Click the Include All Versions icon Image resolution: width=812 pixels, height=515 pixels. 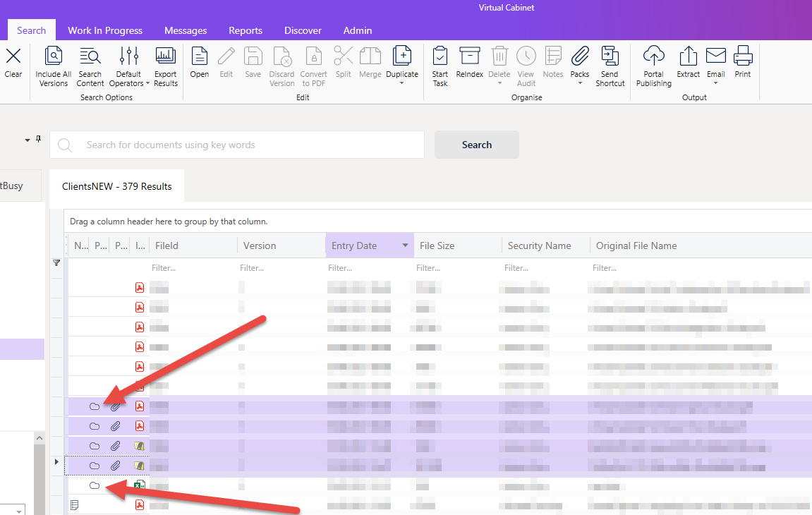54,56
